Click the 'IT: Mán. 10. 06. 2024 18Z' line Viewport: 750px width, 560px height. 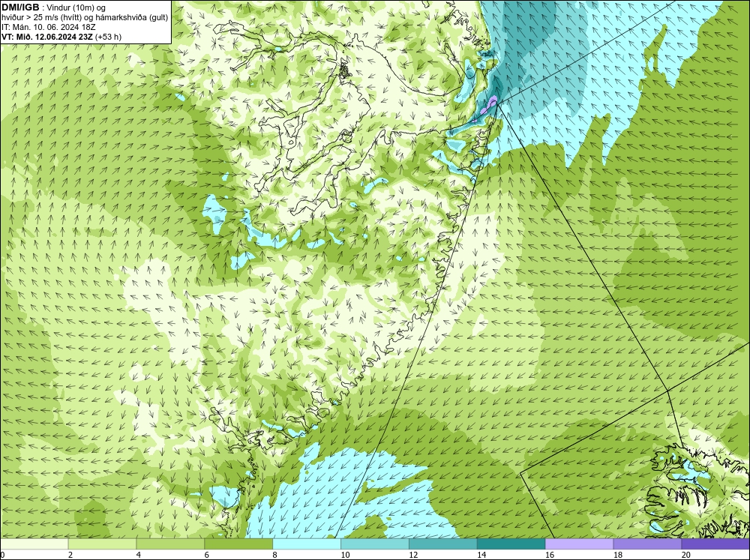[x=48, y=27]
